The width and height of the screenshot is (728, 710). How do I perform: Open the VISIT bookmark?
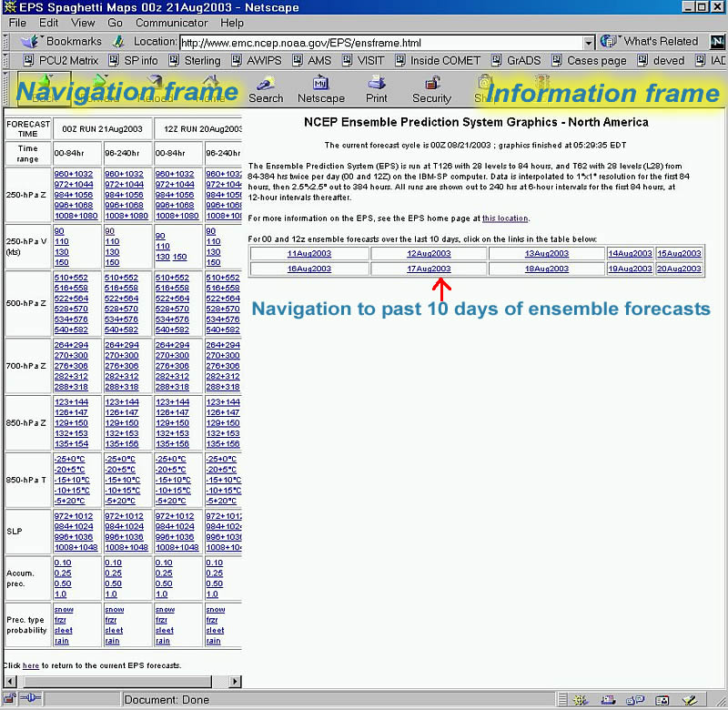point(363,61)
